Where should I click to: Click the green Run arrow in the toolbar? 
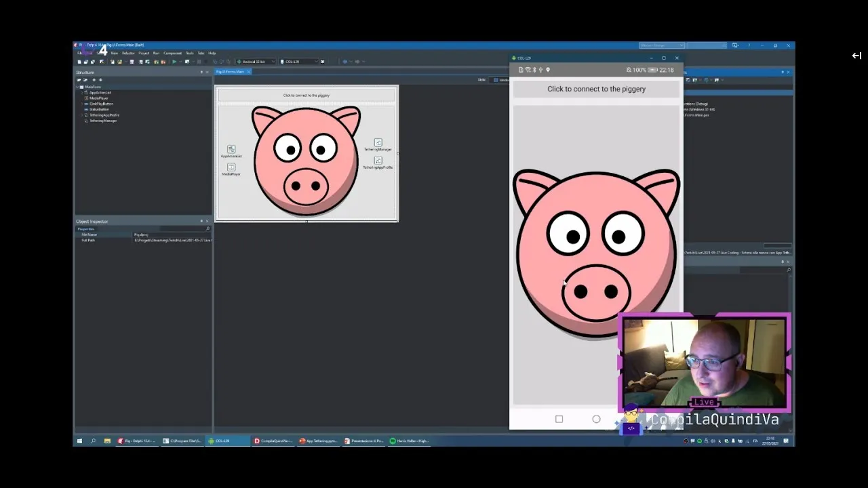click(174, 62)
